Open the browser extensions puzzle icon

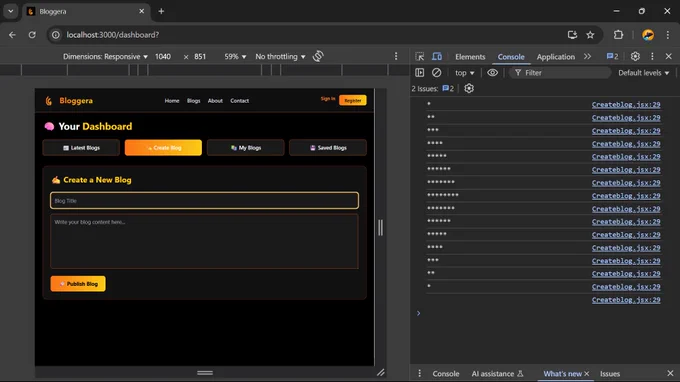click(618, 35)
